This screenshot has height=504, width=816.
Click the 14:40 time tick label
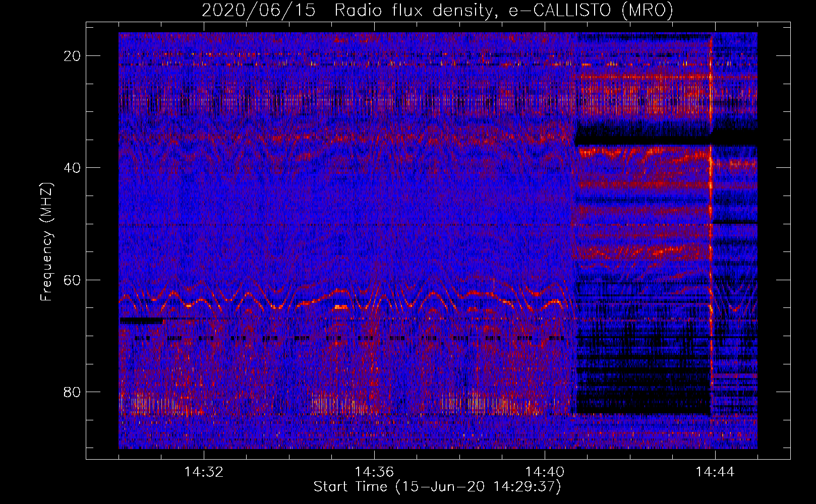click(x=545, y=472)
